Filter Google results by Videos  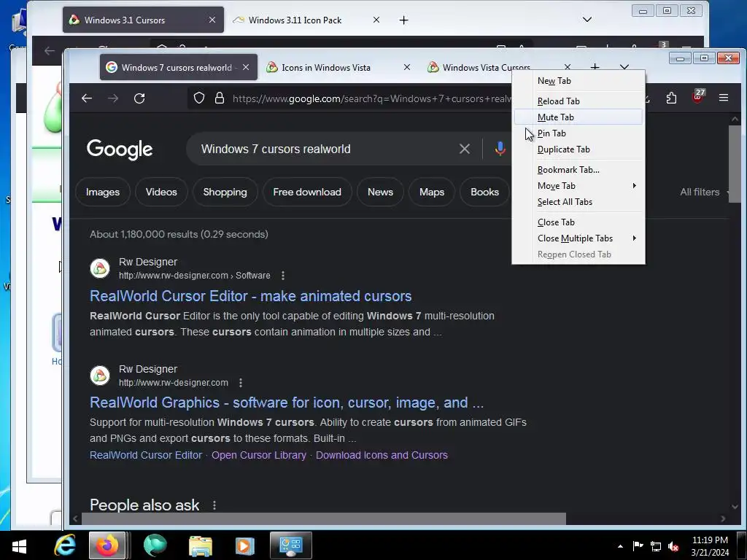pos(161,192)
